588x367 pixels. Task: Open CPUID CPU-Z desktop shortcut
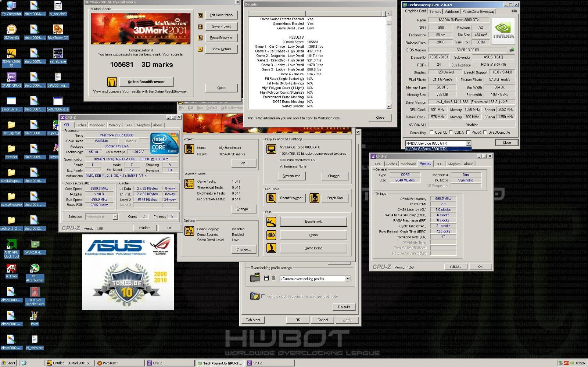tap(11, 80)
